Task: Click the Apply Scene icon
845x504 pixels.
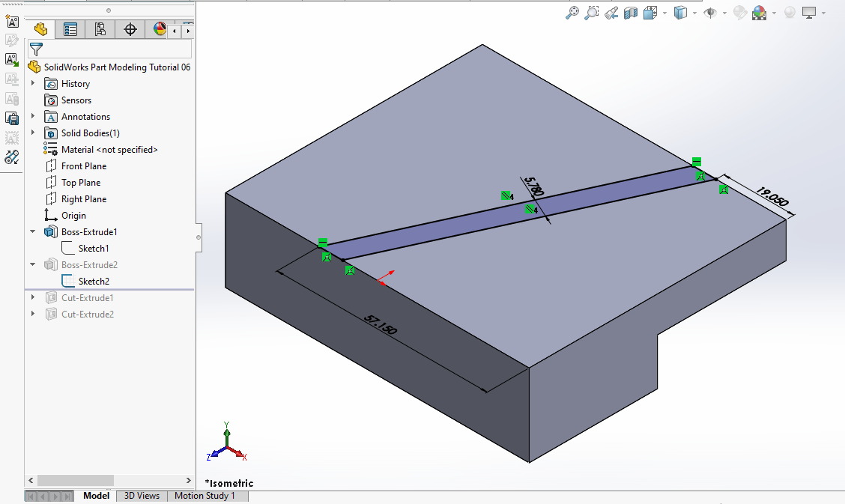Action: [760, 13]
